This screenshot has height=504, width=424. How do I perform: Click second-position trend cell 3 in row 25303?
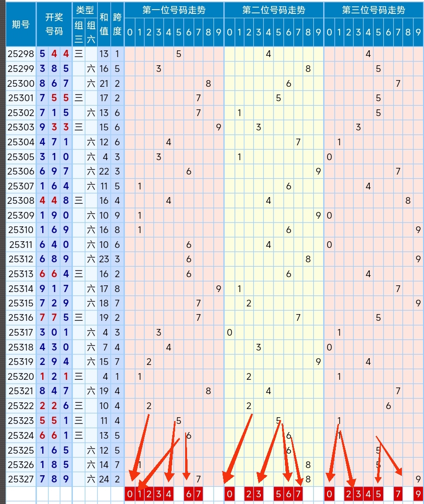(x=259, y=127)
